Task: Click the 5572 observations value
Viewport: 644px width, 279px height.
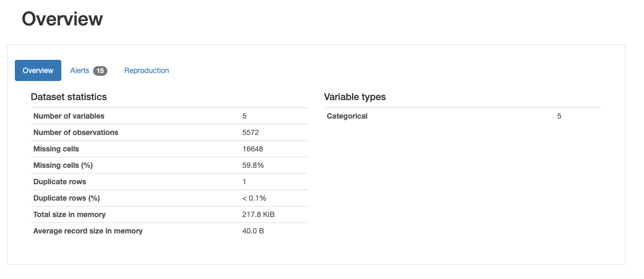Action: (x=251, y=132)
